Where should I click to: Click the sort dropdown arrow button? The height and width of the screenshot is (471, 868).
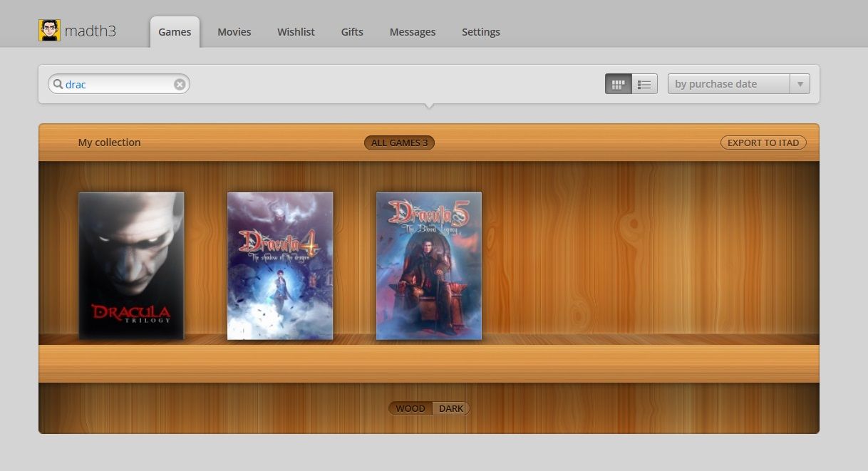pyautogui.click(x=800, y=84)
